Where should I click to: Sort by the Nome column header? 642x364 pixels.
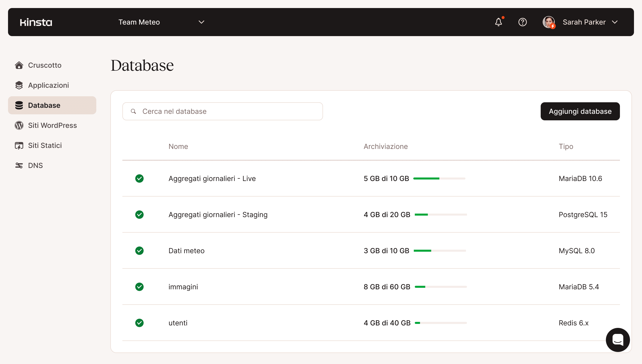tap(178, 146)
